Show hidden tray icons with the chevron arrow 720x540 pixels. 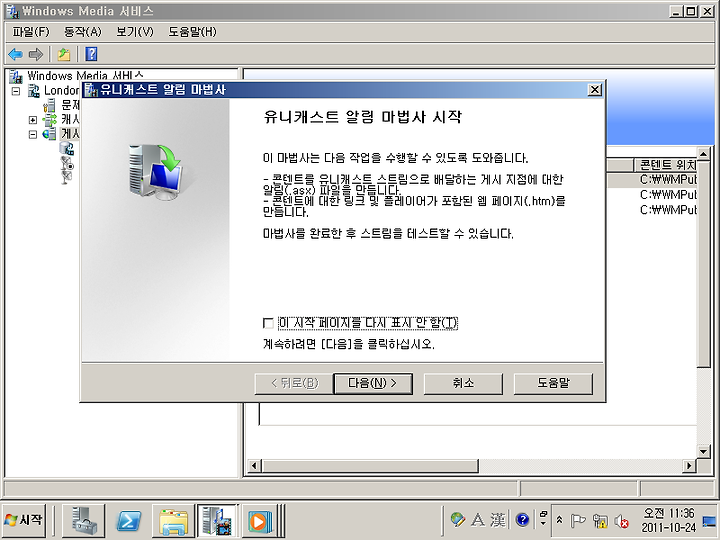click(x=559, y=520)
